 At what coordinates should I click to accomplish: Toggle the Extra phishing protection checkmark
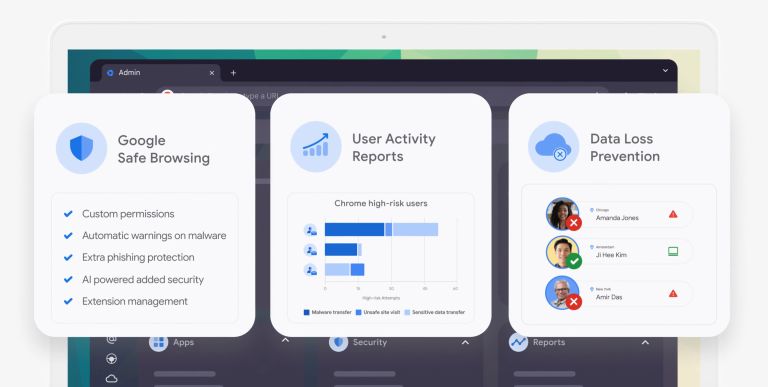[68, 257]
